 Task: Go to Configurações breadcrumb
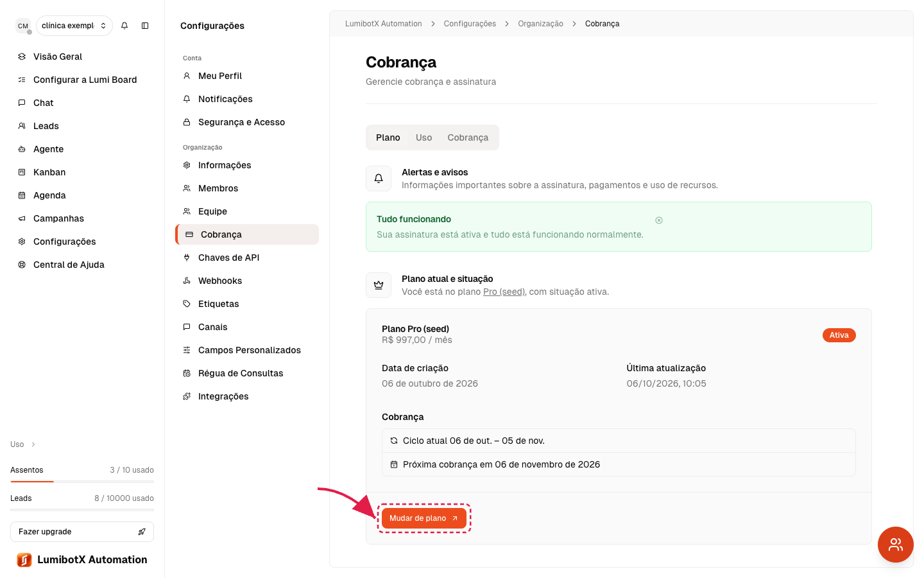coord(470,24)
